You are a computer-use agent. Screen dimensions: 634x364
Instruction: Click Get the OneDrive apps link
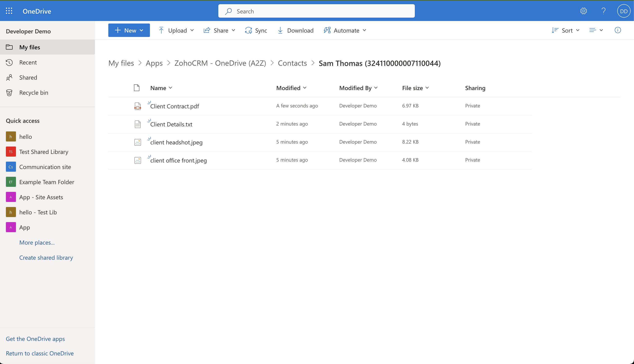tap(35, 339)
